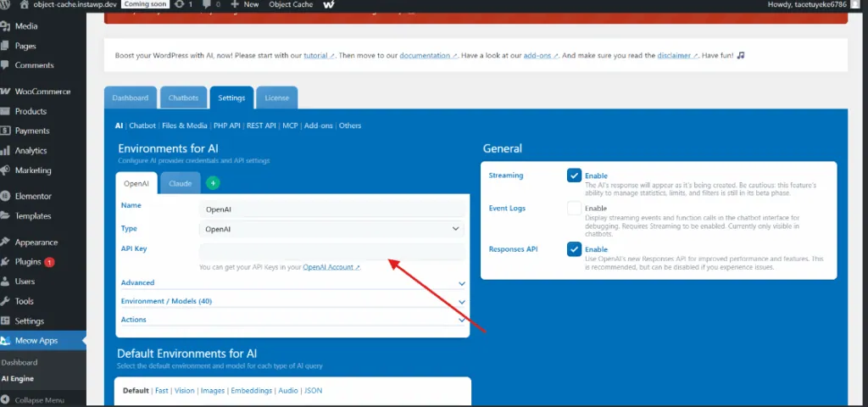Click Object Cache in admin bar
The width and height of the screenshot is (868, 407).
291,4
